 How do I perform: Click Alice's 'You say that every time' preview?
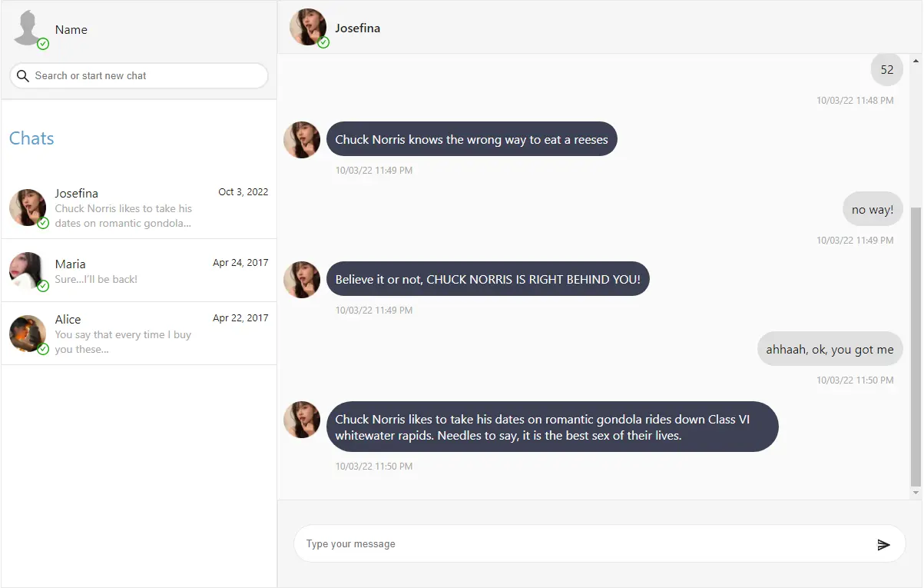[x=123, y=342]
